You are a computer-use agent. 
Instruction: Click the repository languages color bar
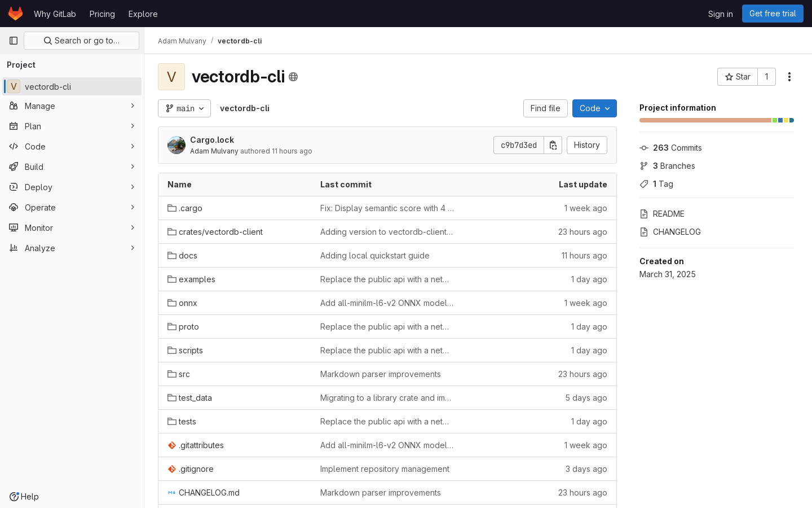tap(717, 120)
